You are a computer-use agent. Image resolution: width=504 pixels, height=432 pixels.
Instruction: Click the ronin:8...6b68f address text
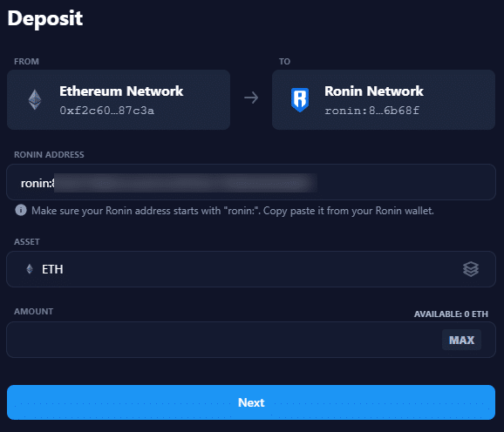click(x=371, y=111)
